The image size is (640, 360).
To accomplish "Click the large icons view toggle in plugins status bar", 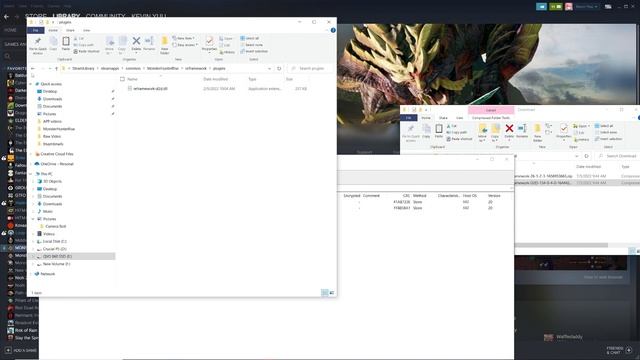I will point(331,293).
